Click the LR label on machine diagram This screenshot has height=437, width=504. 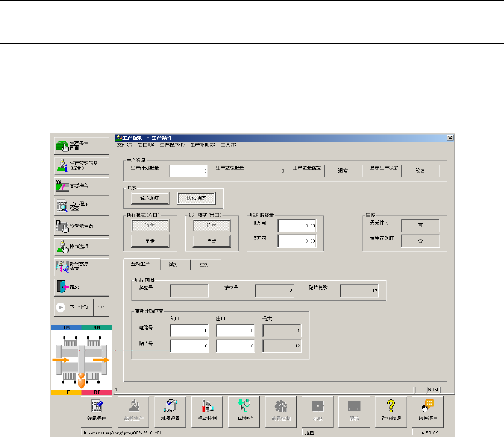point(66,328)
